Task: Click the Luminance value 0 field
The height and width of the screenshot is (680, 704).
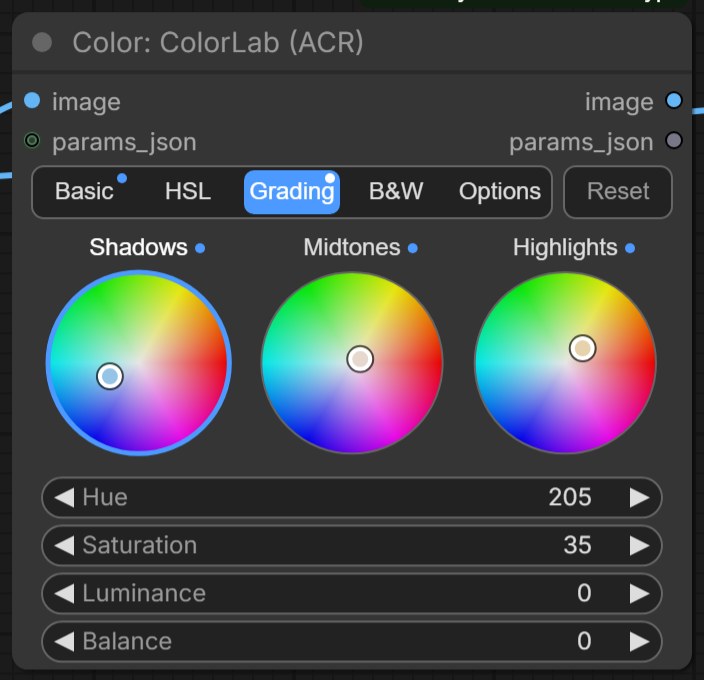Action: tap(352, 593)
